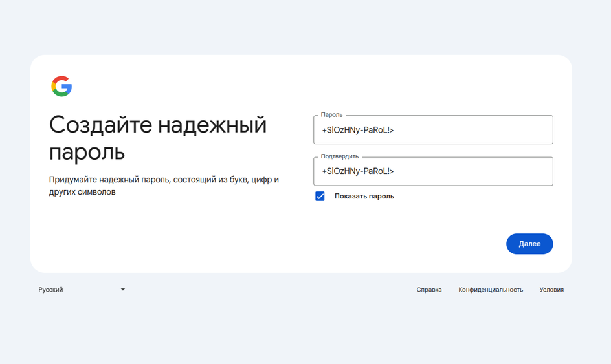Open the Справка link

[x=428, y=290]
